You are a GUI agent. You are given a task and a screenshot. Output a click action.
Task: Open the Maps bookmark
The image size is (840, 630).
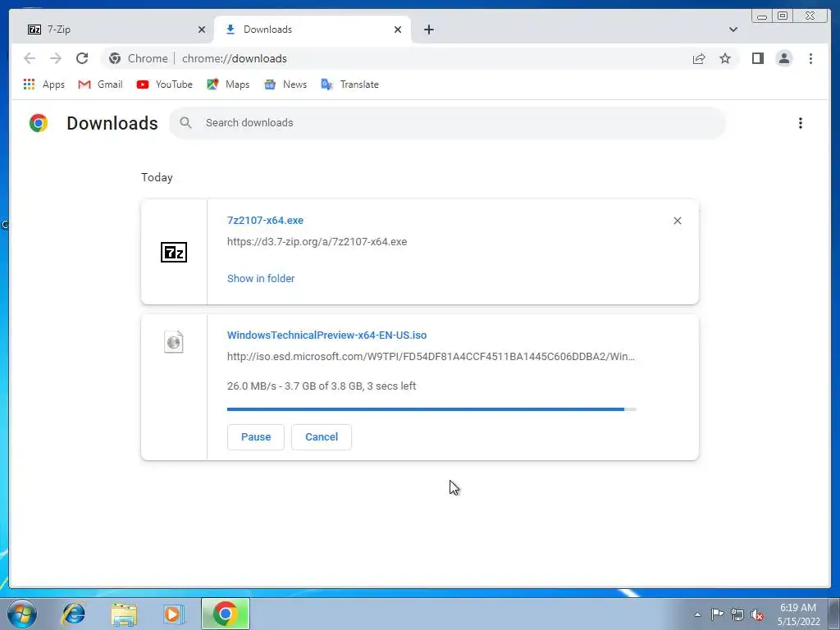[228, 84]
